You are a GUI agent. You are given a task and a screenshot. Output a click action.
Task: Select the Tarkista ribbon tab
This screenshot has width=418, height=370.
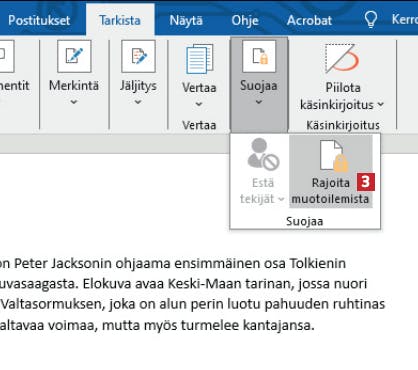[x=120, y=20]
